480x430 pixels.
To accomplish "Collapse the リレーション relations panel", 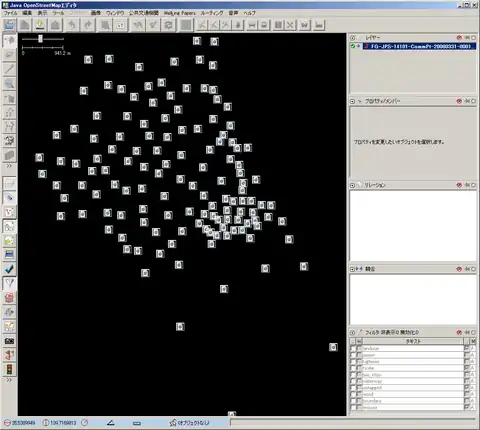I will (353, 185).
